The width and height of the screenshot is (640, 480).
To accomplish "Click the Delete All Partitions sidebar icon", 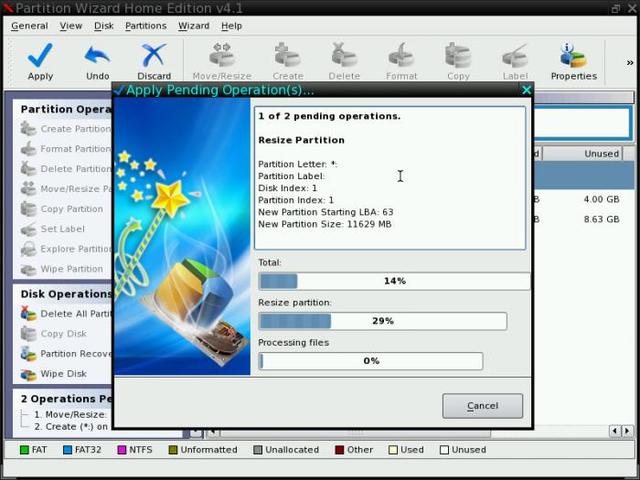I will pyautogui.click(x=29, y=313).
